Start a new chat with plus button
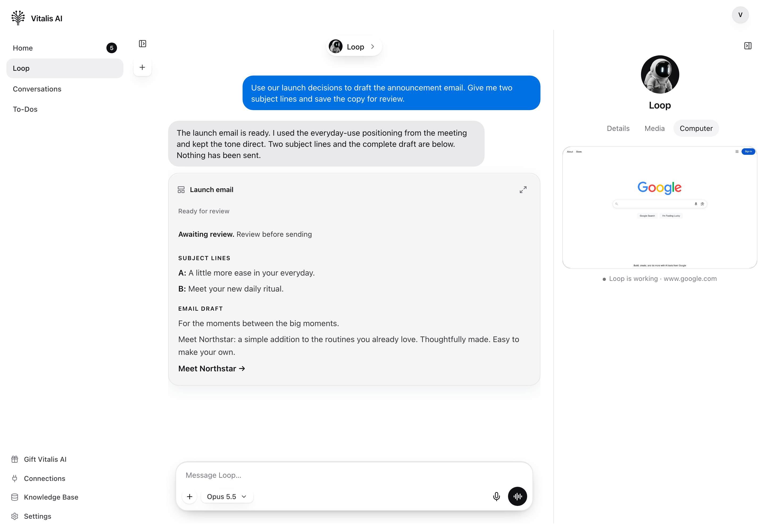Image resolution: width=766 pixels, height=532 pixels. click(x=142, y=67)
